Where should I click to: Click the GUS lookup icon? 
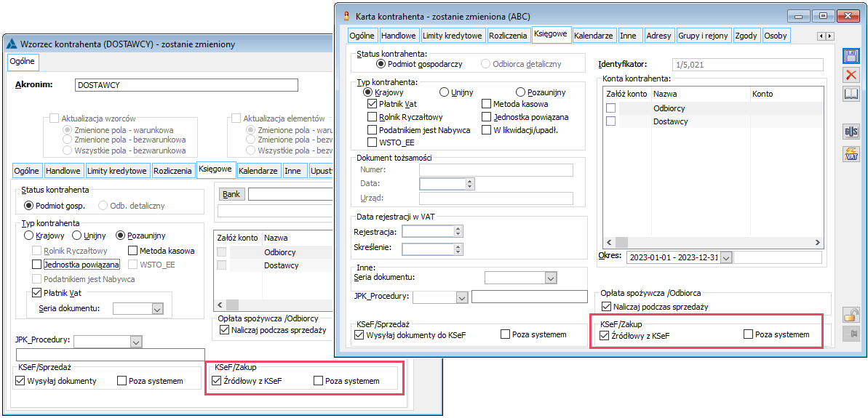tap(850, 133)
